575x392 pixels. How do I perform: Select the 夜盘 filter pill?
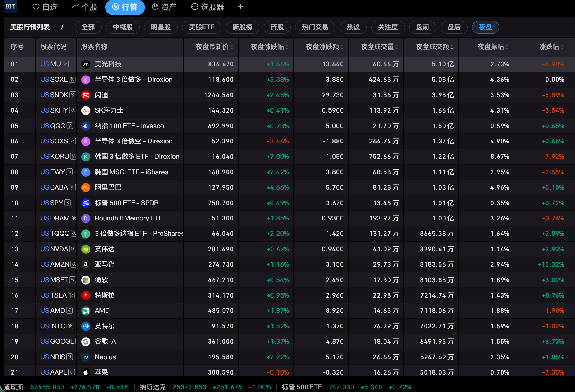[x=485, y=27]
